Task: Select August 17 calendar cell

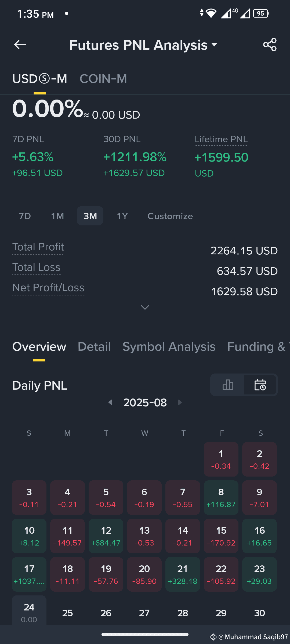Action: click(29, 574)
